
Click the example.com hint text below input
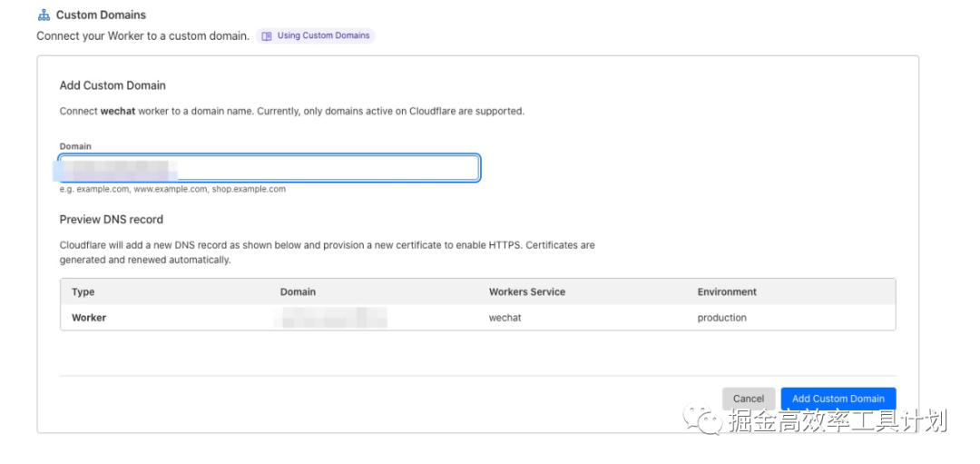point(172,190)
